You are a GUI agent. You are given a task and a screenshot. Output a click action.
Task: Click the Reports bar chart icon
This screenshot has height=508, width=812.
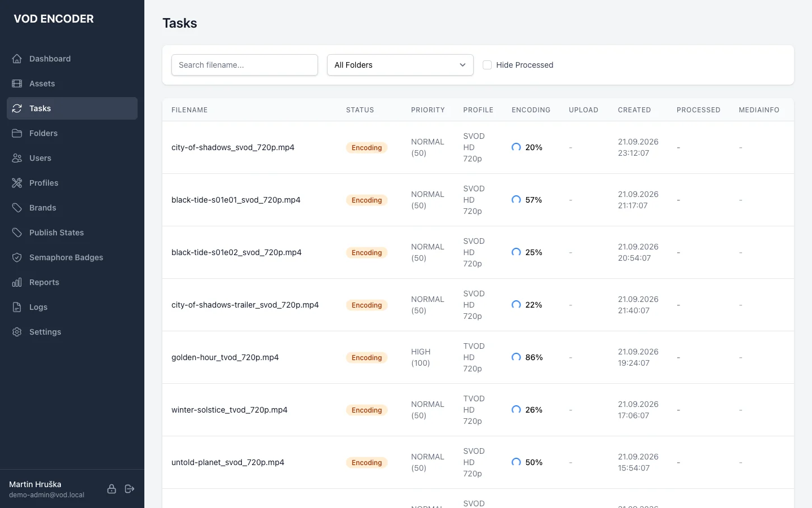[x=17, y=282]
